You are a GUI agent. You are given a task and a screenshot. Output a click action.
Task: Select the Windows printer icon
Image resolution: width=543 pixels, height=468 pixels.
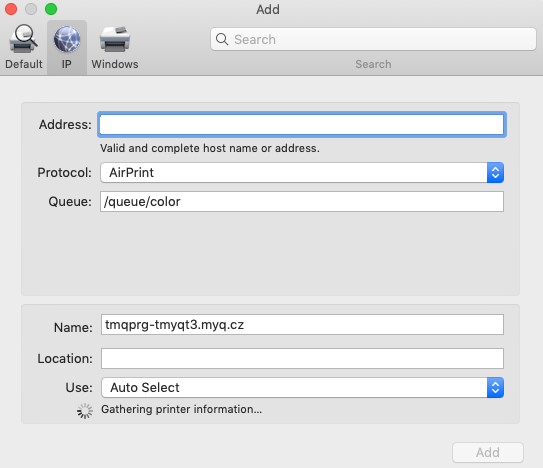[x=115, y=39]
